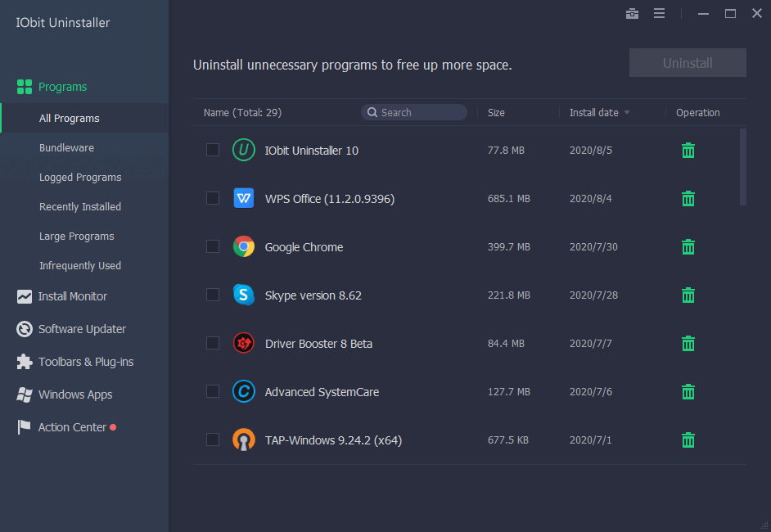Screen dimensions: 771x532
Task: Sort by the Size column header
Action: tap(496, 113)
